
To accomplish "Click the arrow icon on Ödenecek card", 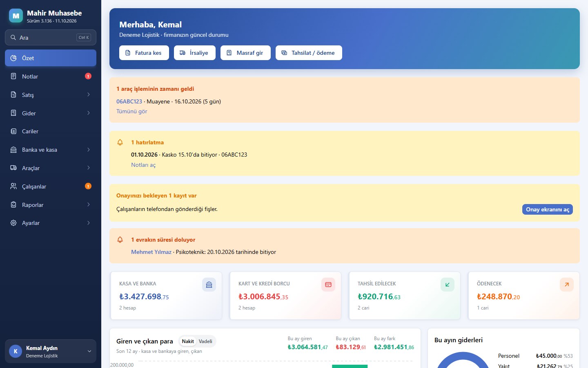I will pyautogui.click(x=567, y=285).
